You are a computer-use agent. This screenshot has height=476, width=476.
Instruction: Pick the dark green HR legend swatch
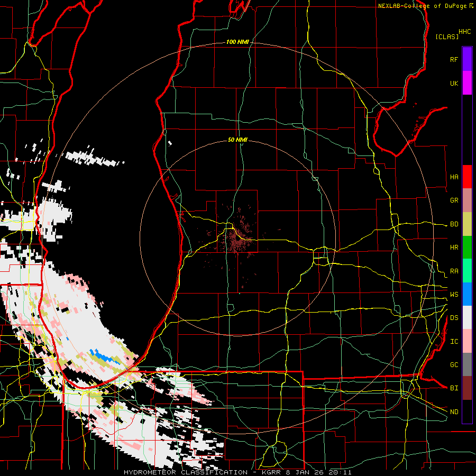(x=467, y=248)
